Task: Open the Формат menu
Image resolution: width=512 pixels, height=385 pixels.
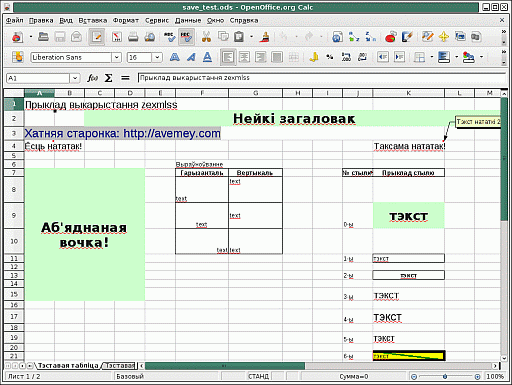Action: tap(126, 20)
